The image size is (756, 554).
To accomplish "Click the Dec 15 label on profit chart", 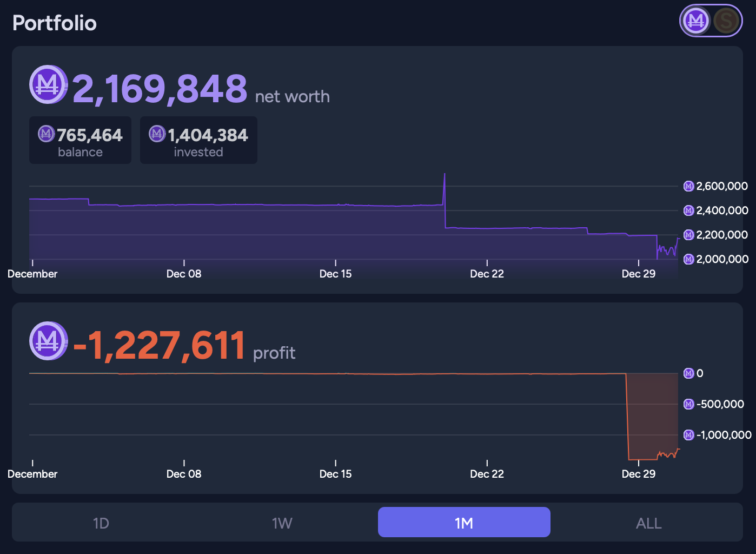I will [335, 474].
